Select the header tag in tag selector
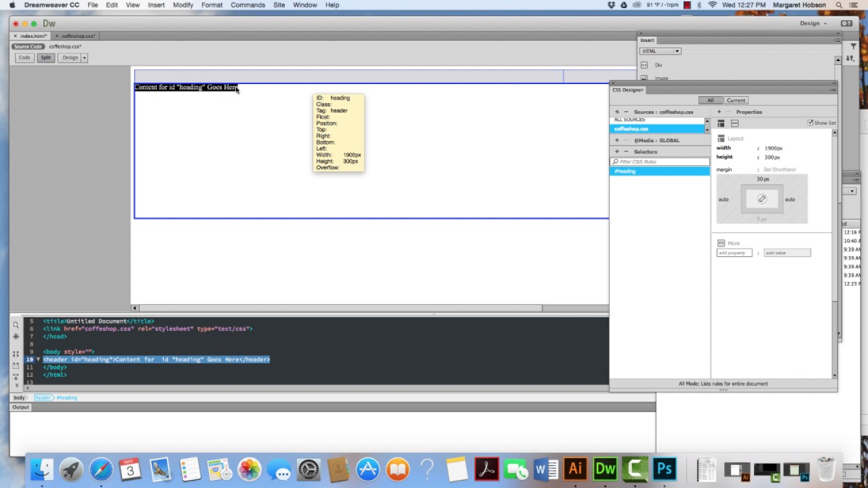 (43, 398)
